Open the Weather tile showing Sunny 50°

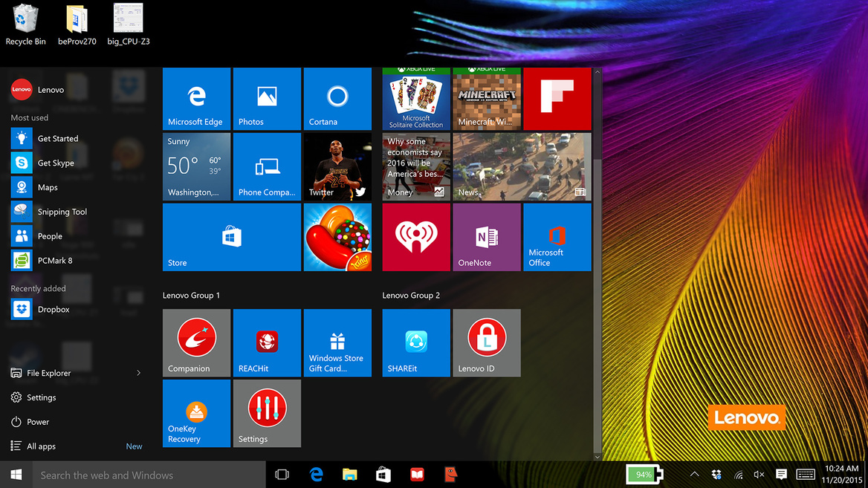pyautogui.click(x=196, y=166)
